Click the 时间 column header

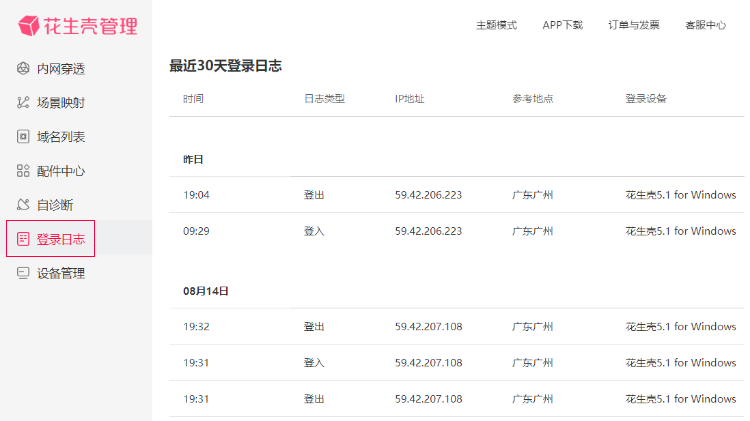pyautogui.click(x=193, y=99)
